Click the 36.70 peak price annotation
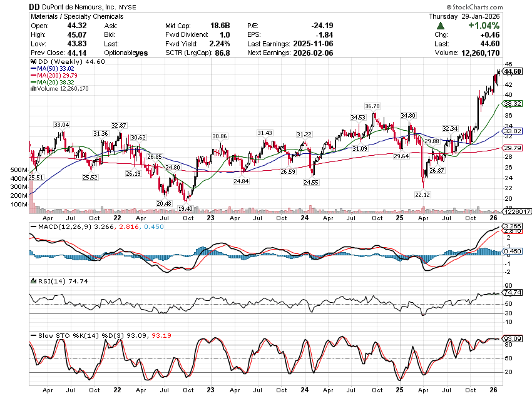532x396 pixels. click(x=373, y=107)
